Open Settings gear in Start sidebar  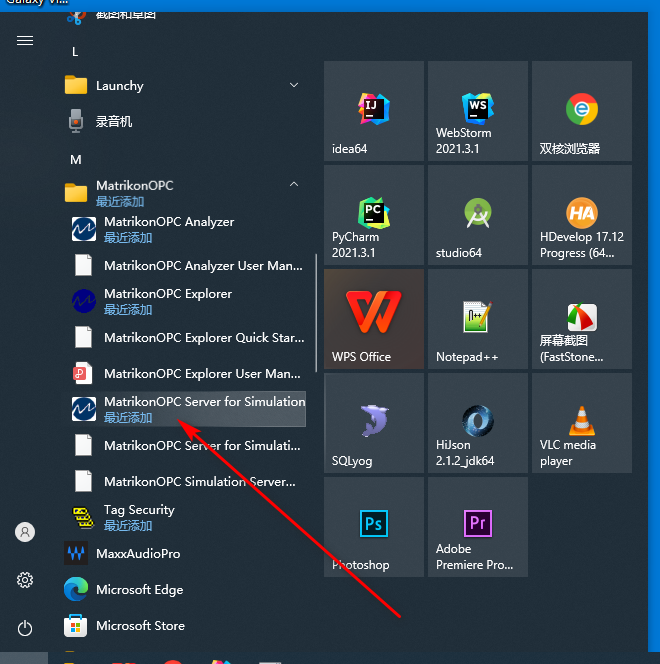pyautogui.click(x=25, y=580)
